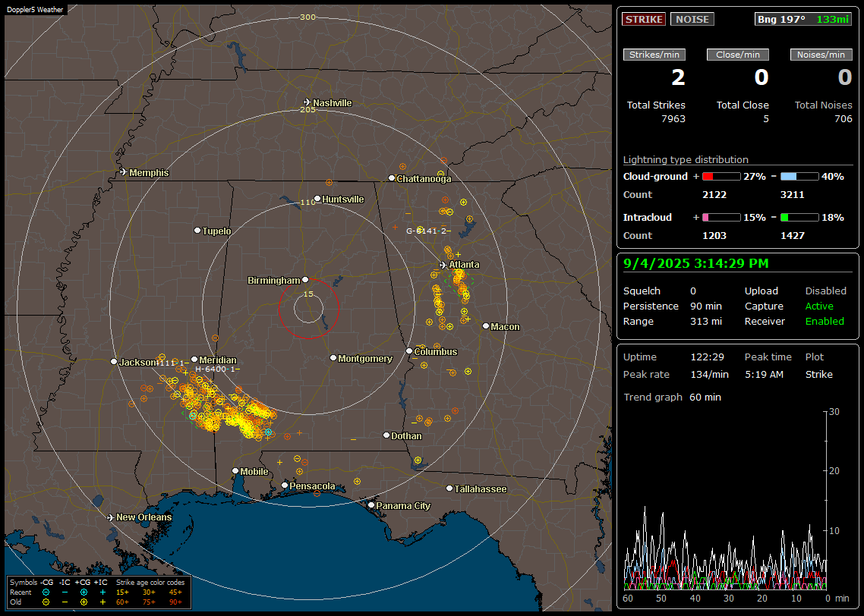
Task: Click the storm cell label G-6141-2
Action: [429, 231]
